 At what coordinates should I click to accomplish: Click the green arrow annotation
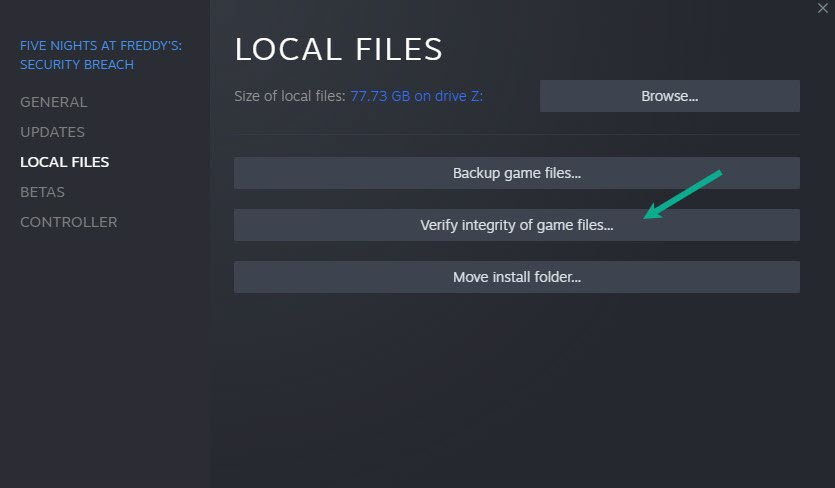683,194
